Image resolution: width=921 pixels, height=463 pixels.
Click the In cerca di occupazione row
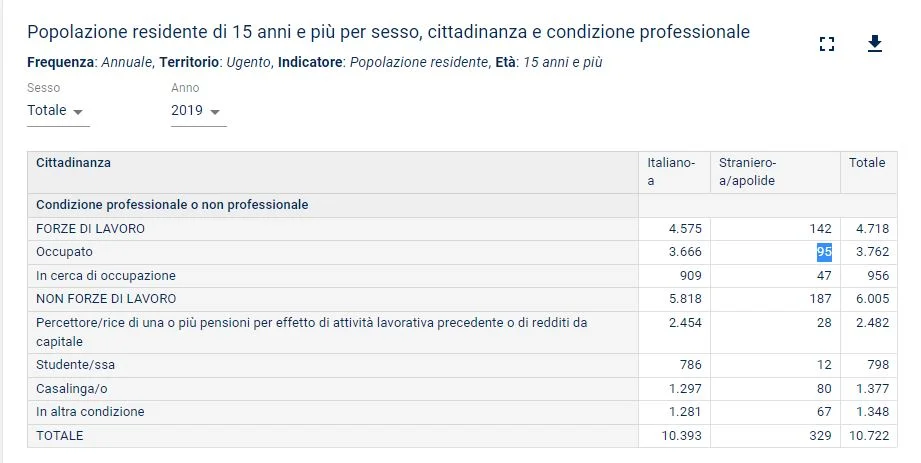click(x=462, y=276)
